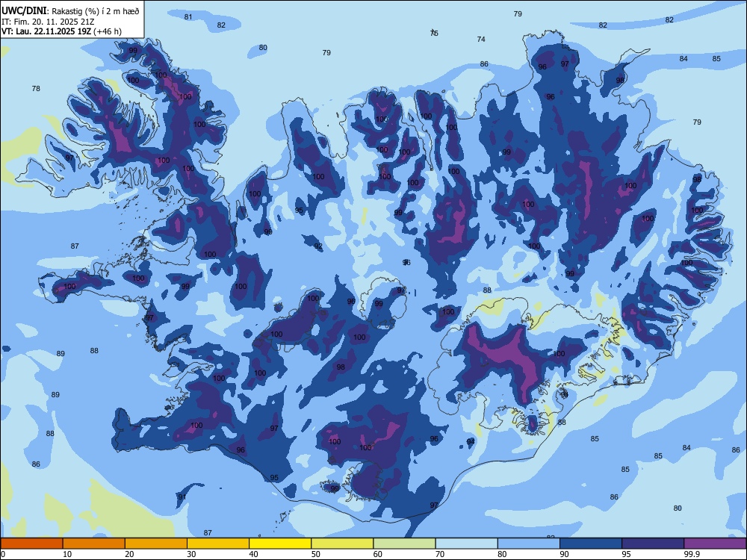Click the dark orange 0–10 legend swatch

[x=31, y=544]
